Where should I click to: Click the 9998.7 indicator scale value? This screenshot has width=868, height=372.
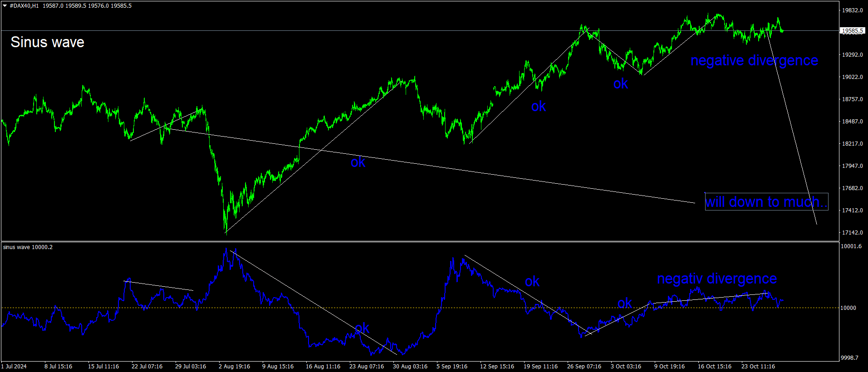(x=849, y=358)
